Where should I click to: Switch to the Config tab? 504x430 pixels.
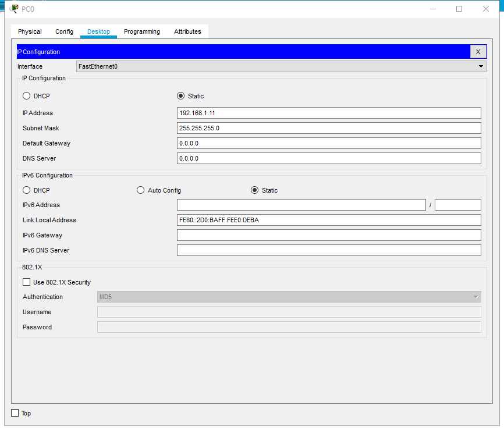click(64, 31)
